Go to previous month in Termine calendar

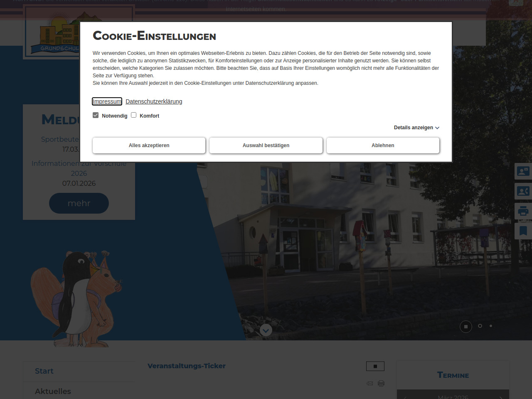pos(405,397)
